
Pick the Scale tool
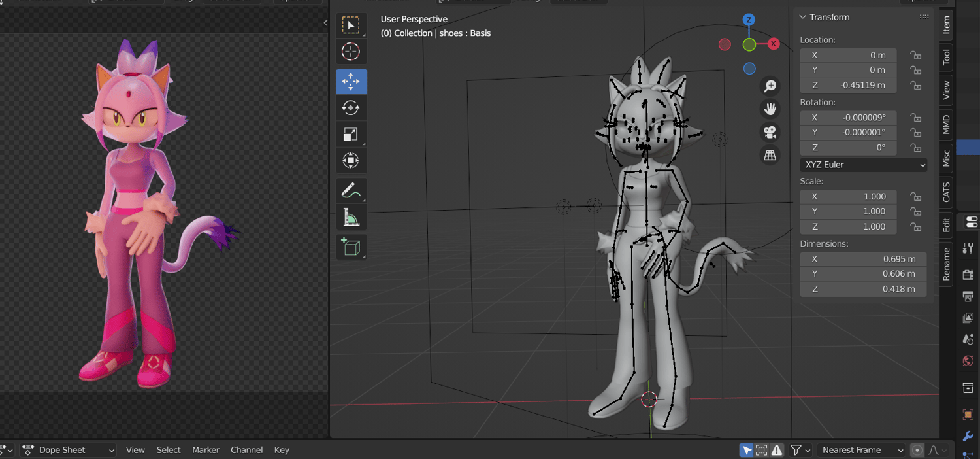pos(351,134)
